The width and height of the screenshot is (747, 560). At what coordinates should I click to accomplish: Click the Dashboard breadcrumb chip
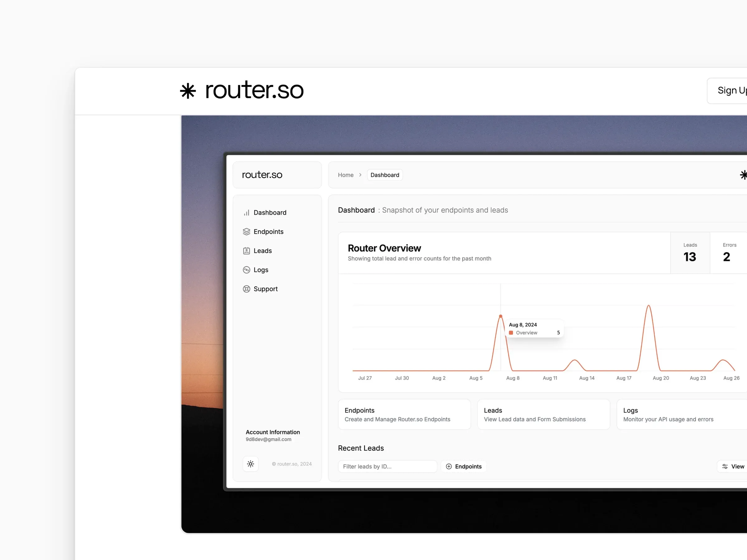point(385,175)
